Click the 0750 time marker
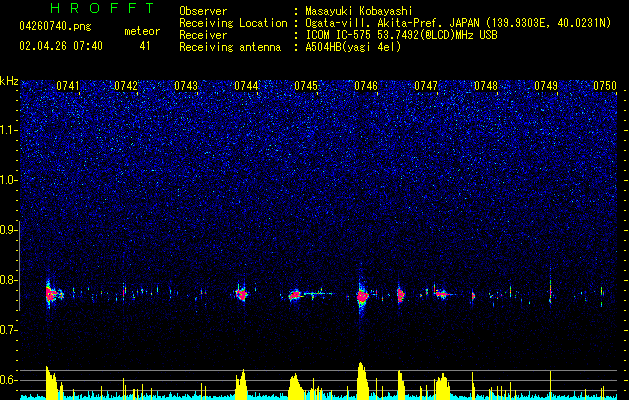This screenshot has width=629, height=400. [605, 86]
